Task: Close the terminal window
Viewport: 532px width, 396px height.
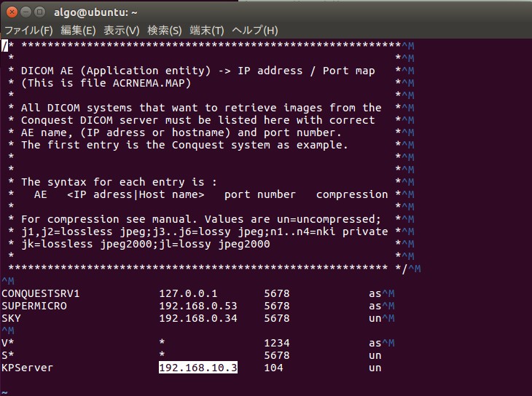Action: (12, 12)
